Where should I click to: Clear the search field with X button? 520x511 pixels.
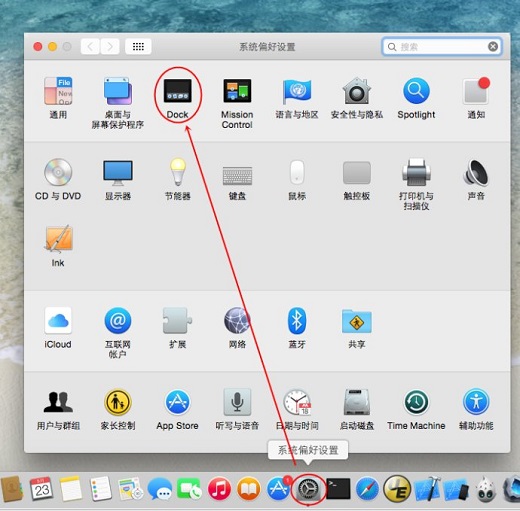[493, 47]
